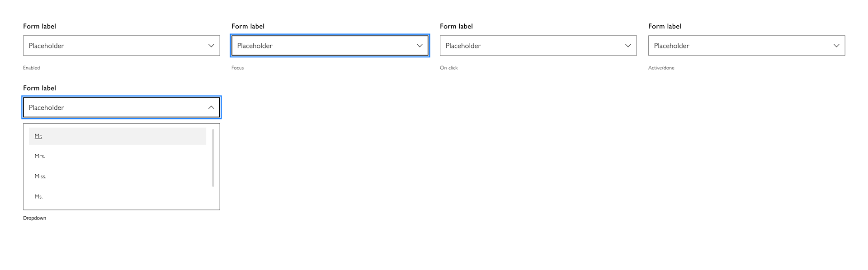Click the Form label above the expanded dropdown

pyautogui.click(x=39, y=88)
